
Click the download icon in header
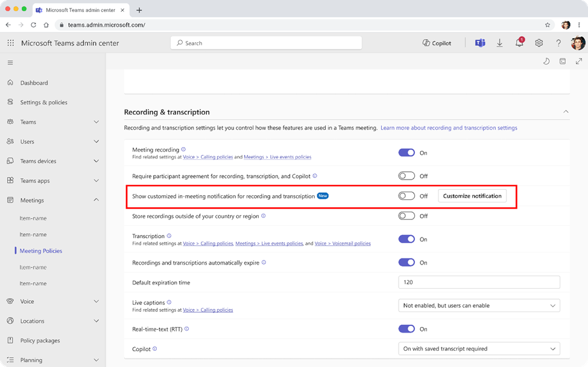click(500, 43)
